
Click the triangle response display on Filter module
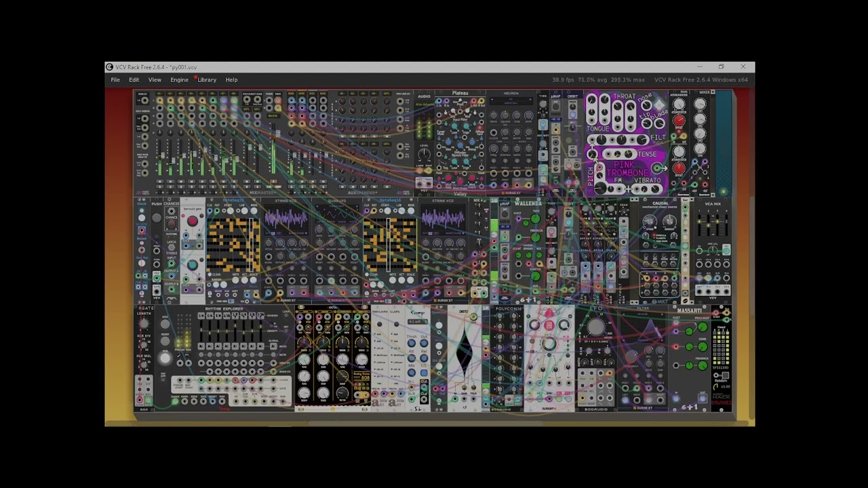pos(644,327)
